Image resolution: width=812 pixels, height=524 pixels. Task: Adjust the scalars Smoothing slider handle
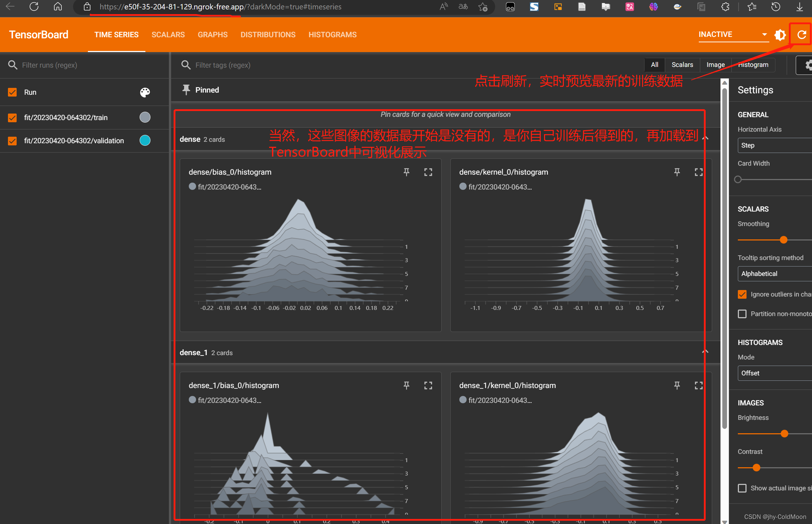(783, 240)
